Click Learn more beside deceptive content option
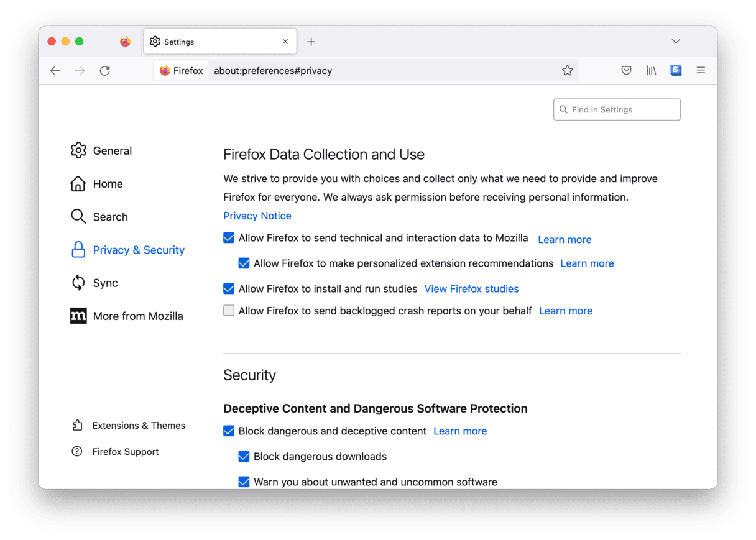 click(460, 431)
